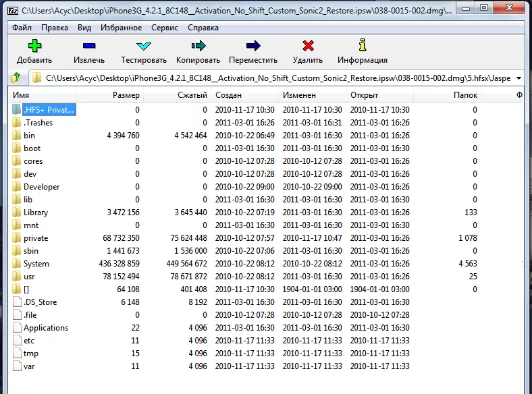Screen dimensions: 532x394
Task: Click the up-folder icon beside address bar
Action: coord(16,78)
